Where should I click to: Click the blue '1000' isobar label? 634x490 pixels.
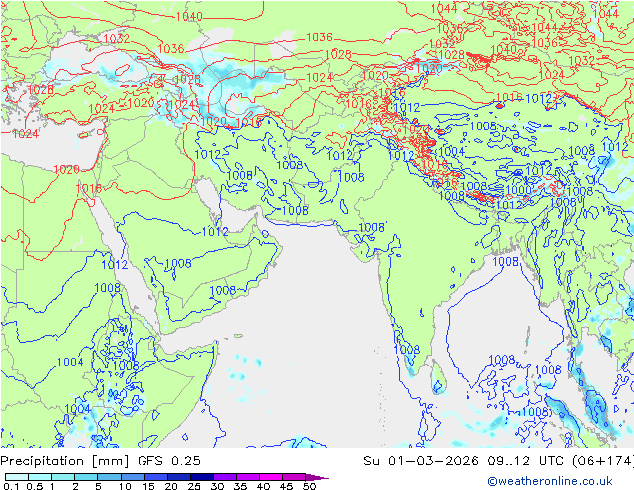tap(518, 190)
